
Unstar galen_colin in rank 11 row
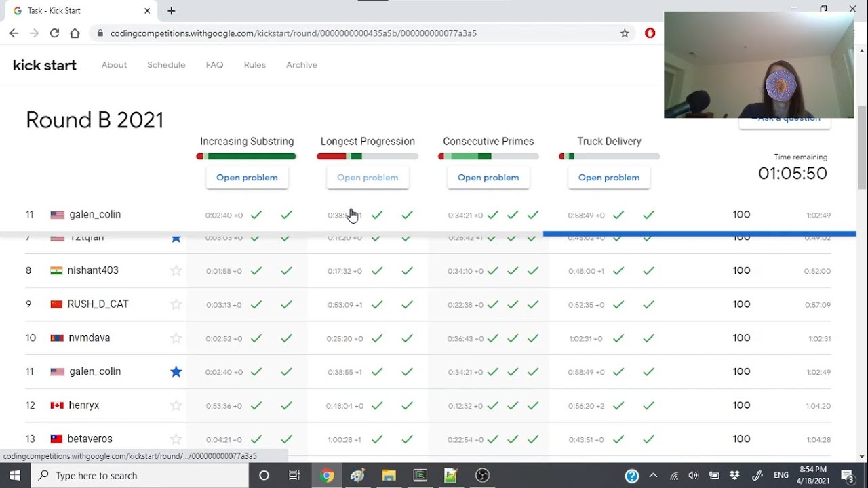[176, 371]
